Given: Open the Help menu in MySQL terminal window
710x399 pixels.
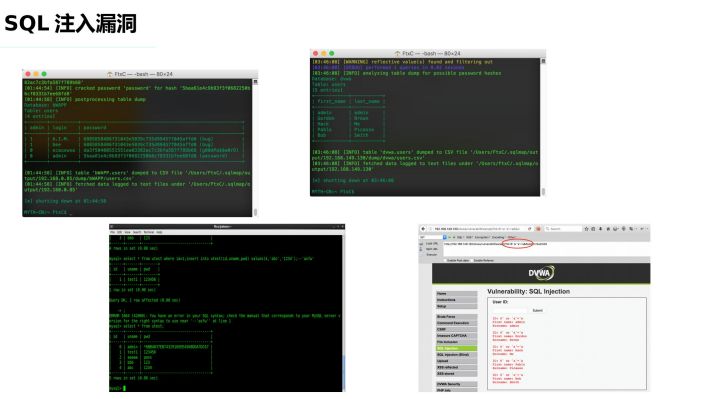Looking at the screenshot, I should coord(159,232).
